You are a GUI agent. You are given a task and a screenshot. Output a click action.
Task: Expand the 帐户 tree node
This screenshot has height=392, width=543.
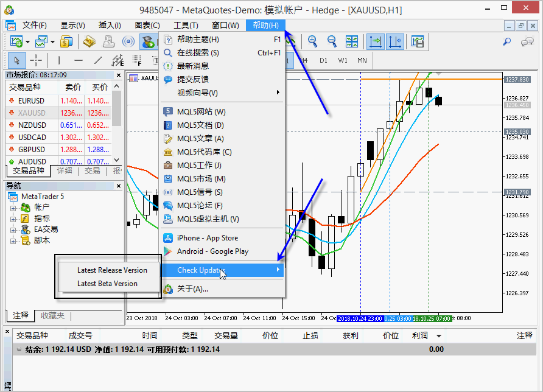[x=13, y=208]
